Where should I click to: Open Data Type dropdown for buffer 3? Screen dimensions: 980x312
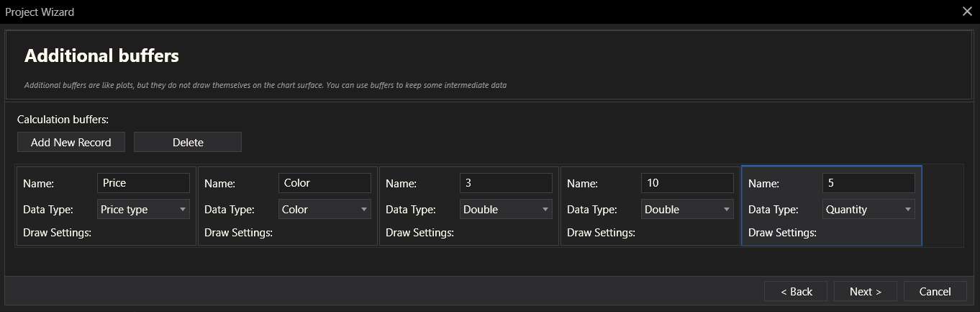pos(506,210)
